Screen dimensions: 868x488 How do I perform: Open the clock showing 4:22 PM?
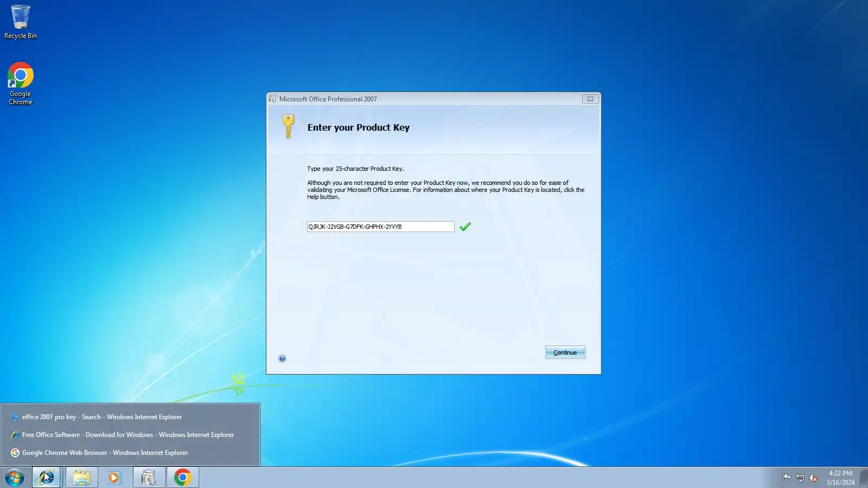coord(840,478)
